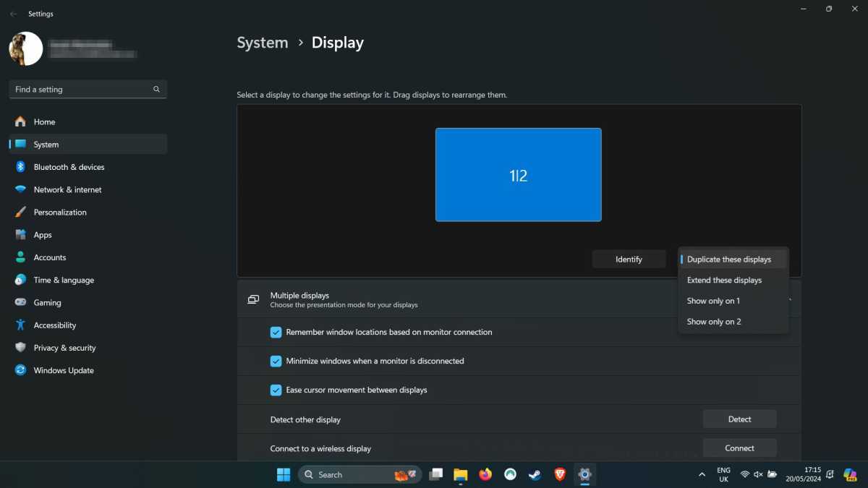Open Personalization settings
The width and height of the screenshot is (868, 488).
click(x=60, y=213)
